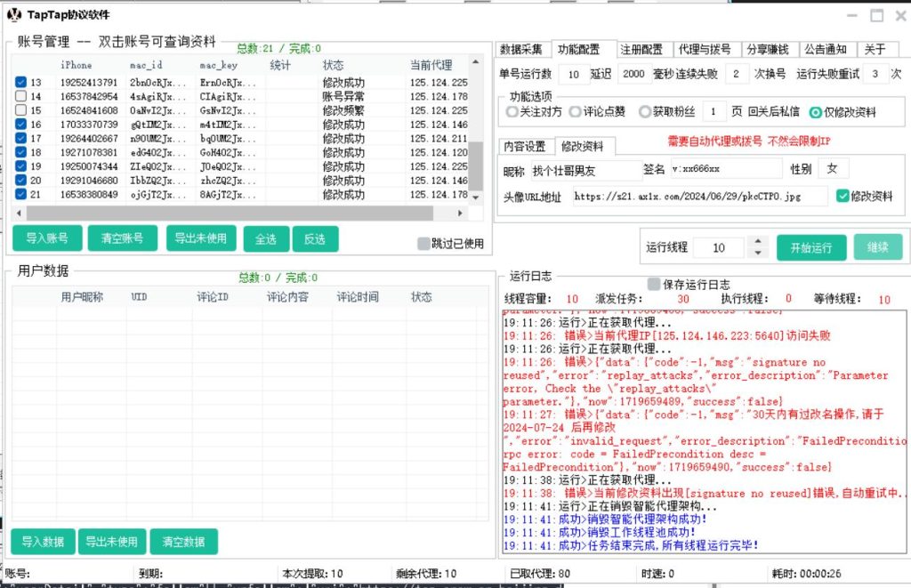Click the 导入账号 button
Viewport: 911px width, 588px height.
[46, 238]
